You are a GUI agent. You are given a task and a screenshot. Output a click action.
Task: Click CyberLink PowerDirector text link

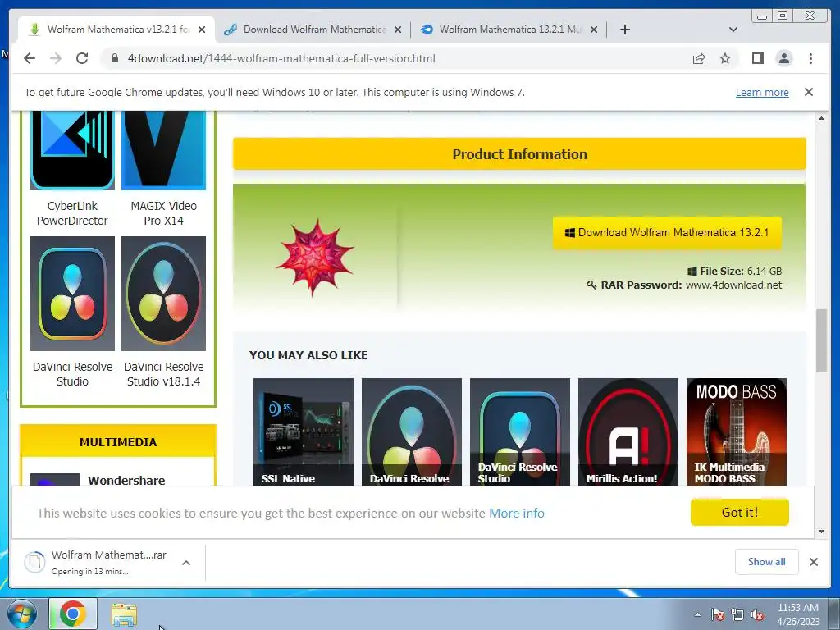[72, 213]
